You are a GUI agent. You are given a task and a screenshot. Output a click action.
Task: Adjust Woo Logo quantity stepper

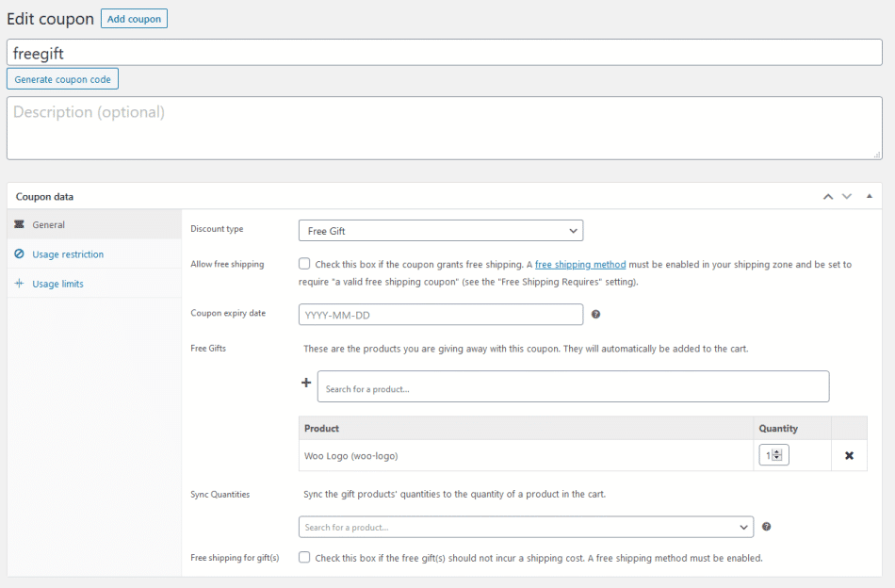tap(777, 455)
